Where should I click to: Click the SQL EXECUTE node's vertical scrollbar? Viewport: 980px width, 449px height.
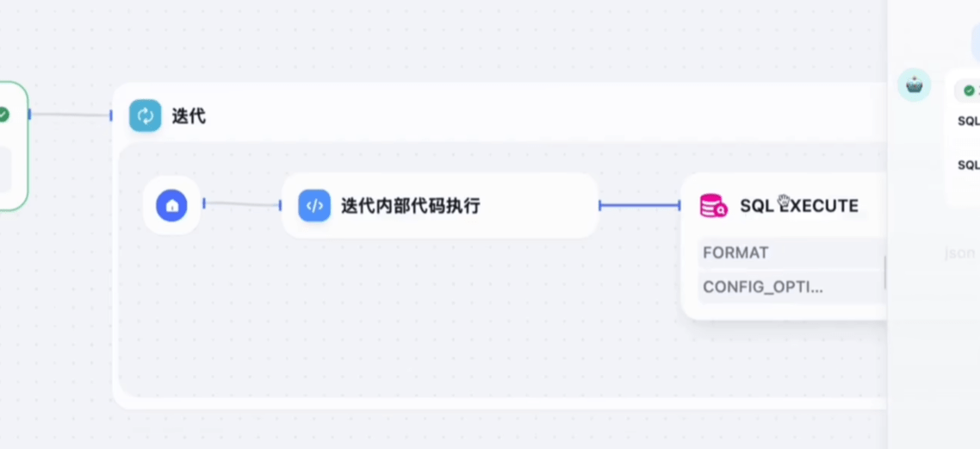(x=885, y=272)
